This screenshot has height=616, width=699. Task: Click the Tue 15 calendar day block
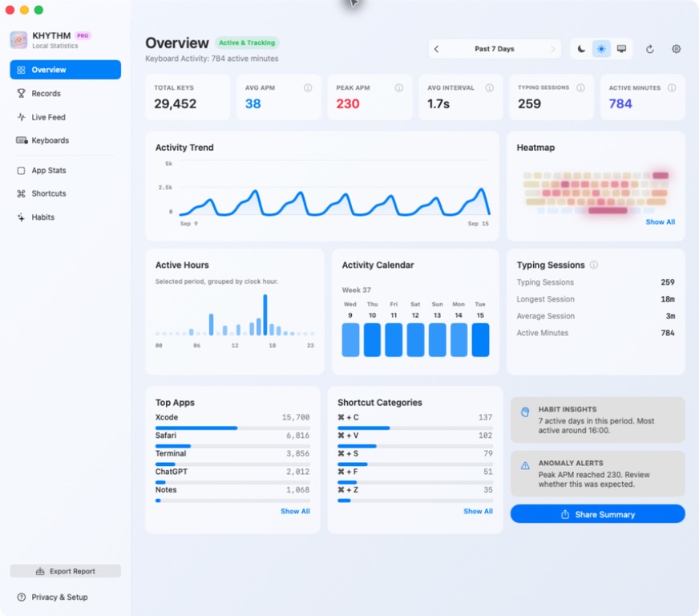pos(480,340)
